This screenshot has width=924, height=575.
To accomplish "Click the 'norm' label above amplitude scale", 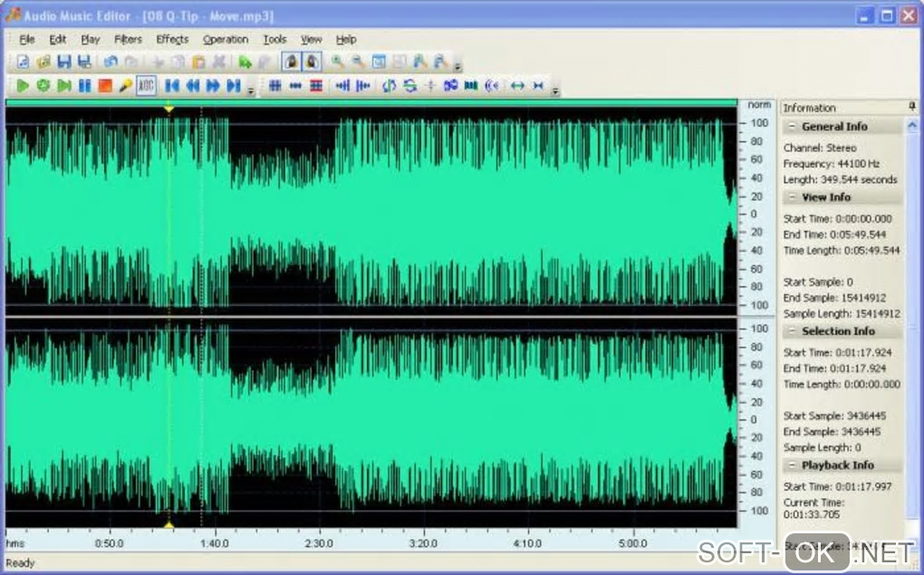I will (x=759, y=104).
